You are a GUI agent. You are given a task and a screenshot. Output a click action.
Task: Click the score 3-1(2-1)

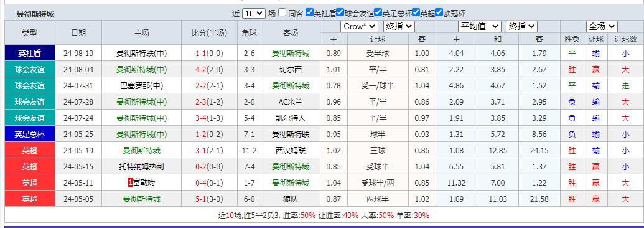[210, 151]
